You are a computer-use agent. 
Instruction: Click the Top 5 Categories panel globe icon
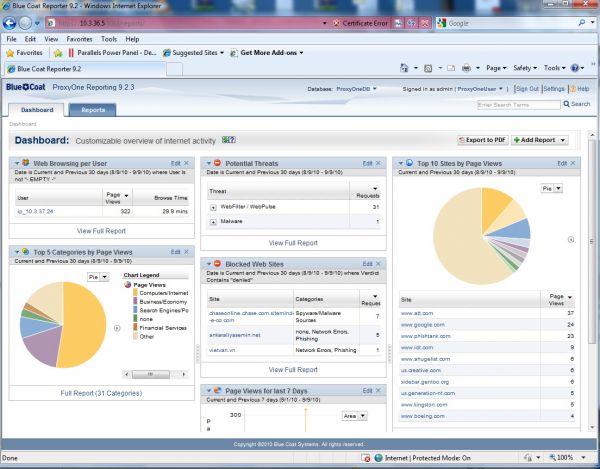(x=26, y=252)
